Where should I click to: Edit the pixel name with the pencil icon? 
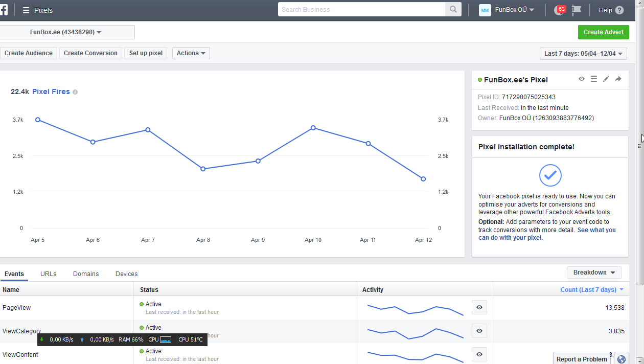click(x=606, y=79)
